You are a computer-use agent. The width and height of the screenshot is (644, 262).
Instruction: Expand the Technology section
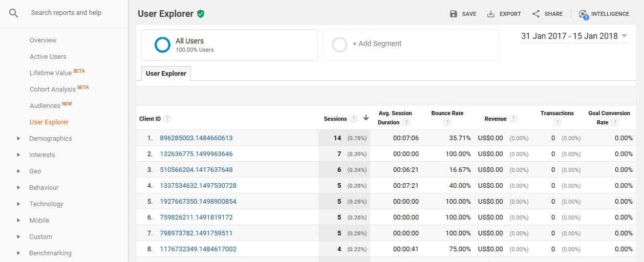[18, 204]
